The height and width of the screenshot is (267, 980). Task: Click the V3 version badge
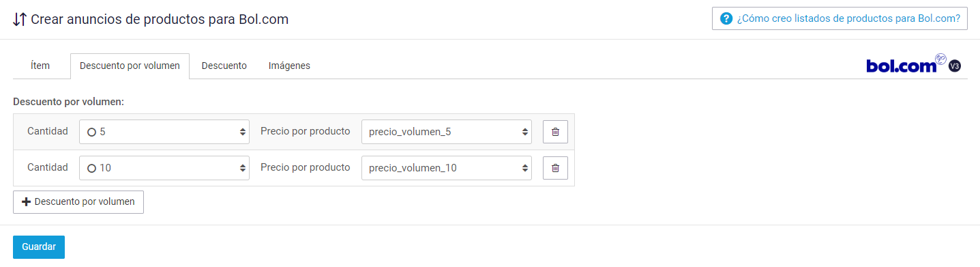point(955,66)
